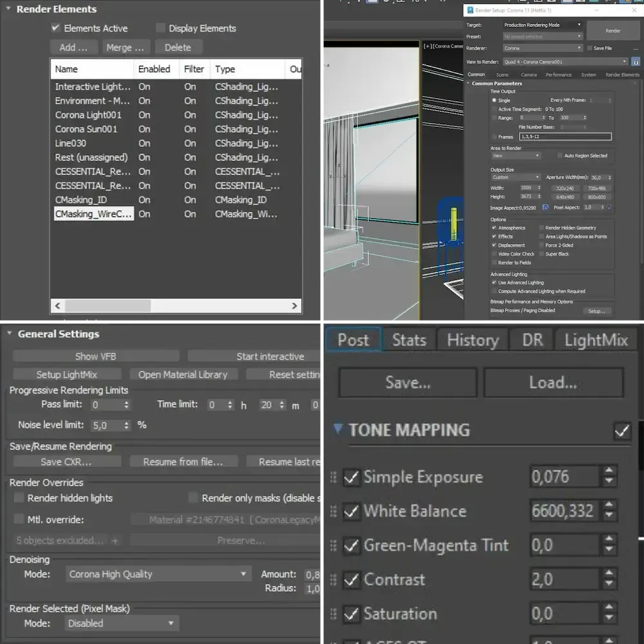
Task: Switch to the LightMix tab
Action: coord(596,340)
